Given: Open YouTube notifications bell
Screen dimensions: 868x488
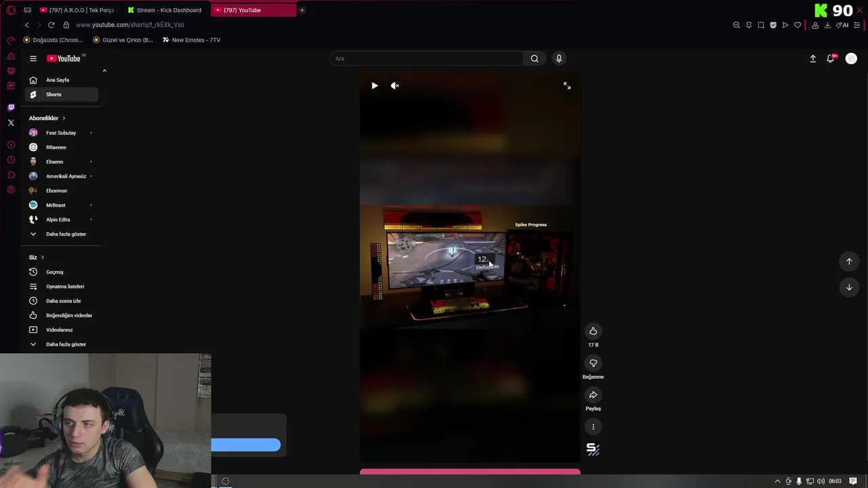Looking at the screenshot, I should (x=831, y=58).
